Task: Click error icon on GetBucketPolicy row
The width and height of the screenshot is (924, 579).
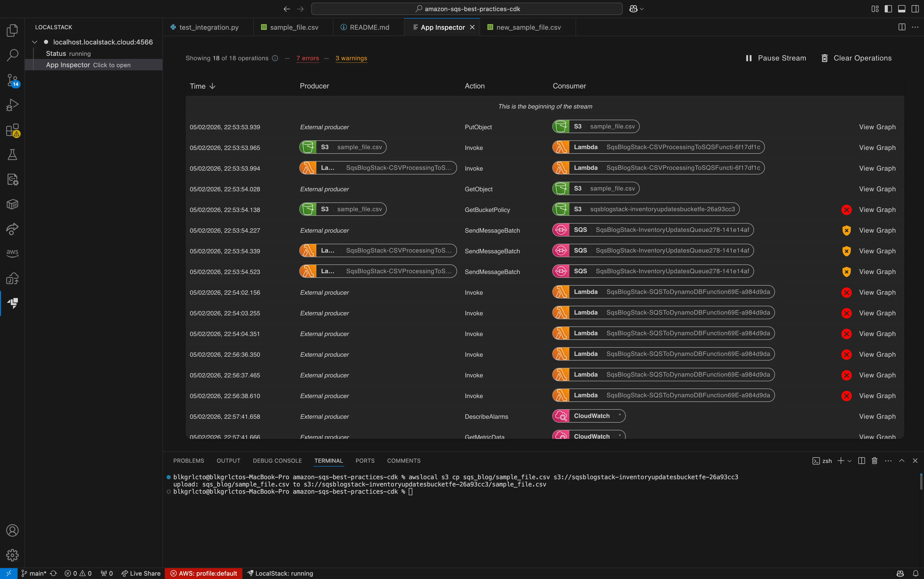Action: (847, 210)
